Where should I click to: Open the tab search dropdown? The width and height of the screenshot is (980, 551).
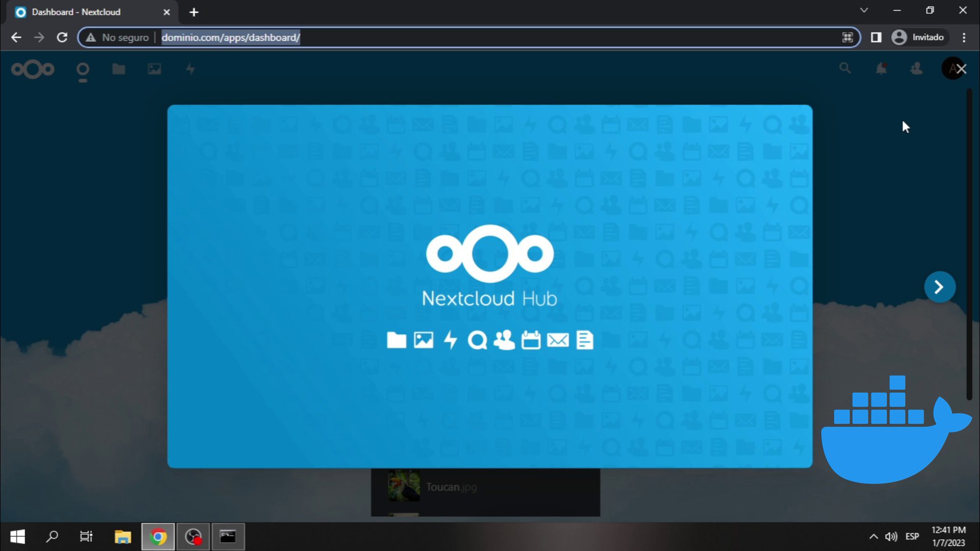point(864,10)
